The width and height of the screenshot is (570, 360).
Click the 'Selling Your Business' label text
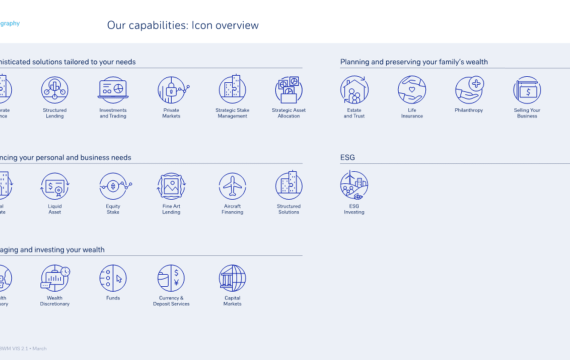527,113
